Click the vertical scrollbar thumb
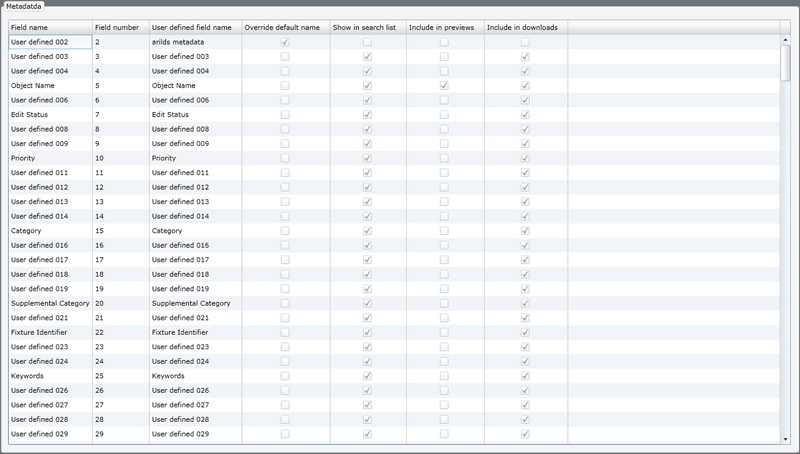800x454 pixels. [x=786, y=62]
